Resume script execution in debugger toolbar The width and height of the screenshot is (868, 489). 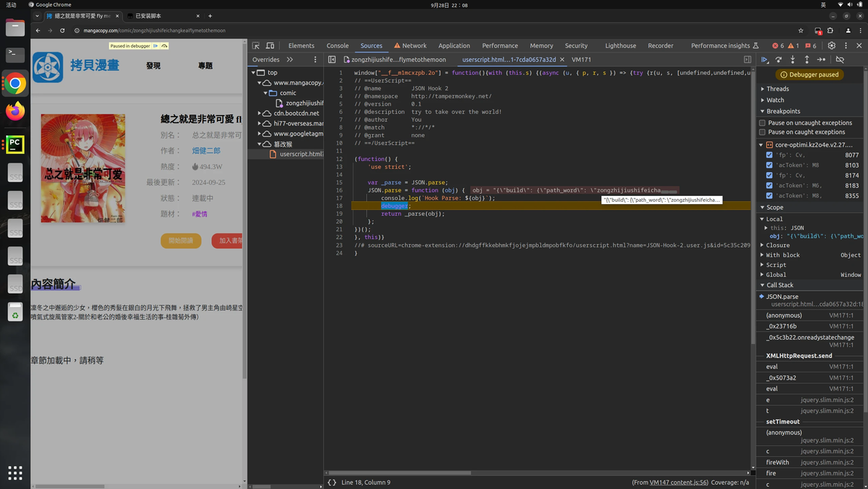[765, 59]
